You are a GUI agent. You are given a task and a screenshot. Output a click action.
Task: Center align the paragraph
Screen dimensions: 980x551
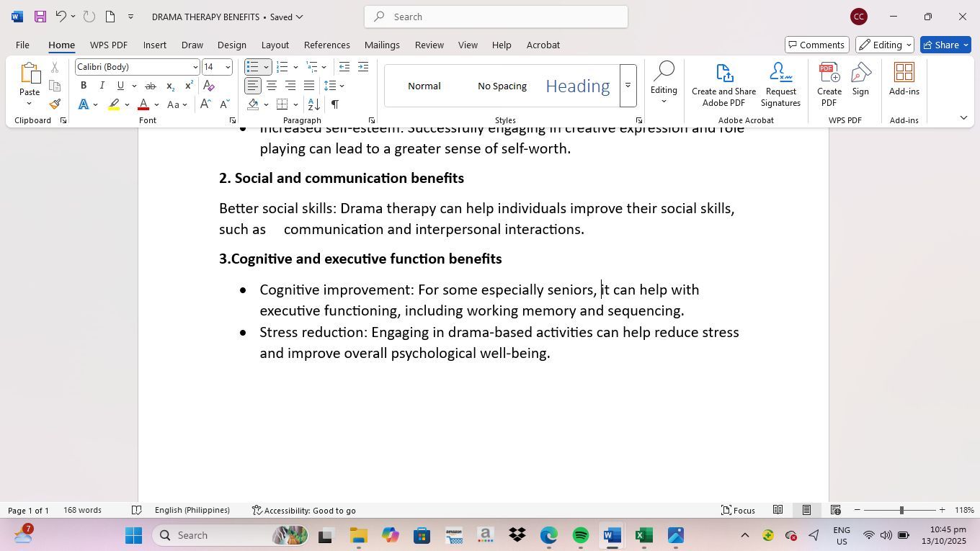click(272, 86)
